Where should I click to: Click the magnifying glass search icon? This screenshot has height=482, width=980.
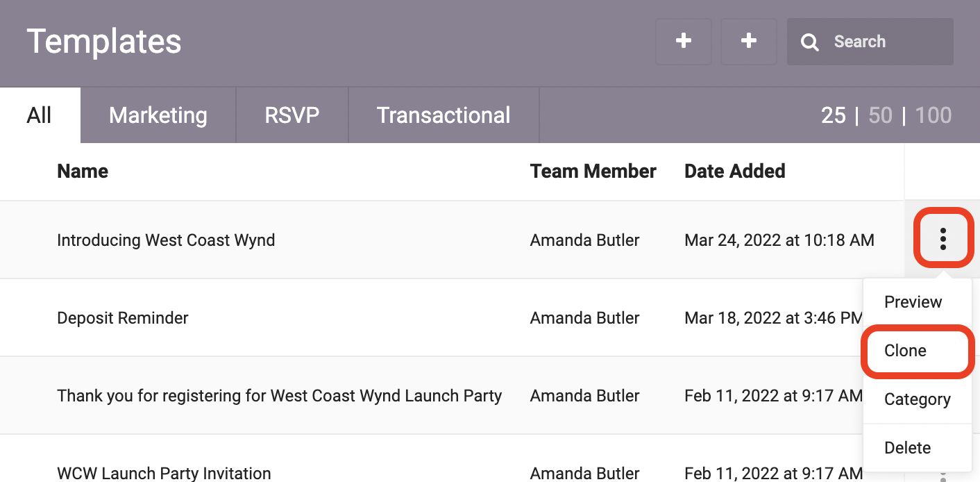coord(810,42)
